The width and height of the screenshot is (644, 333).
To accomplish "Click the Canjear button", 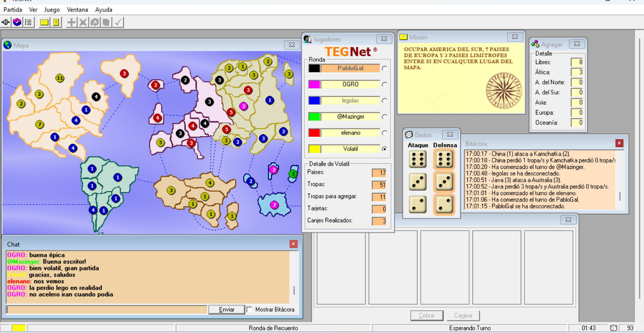I will tap(463, 316).
